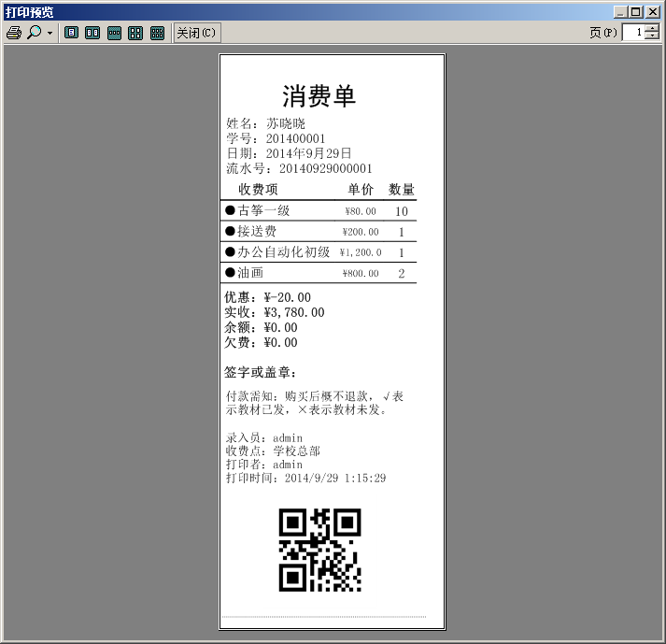Click the price ¥200.00

(x=361, y=232)
